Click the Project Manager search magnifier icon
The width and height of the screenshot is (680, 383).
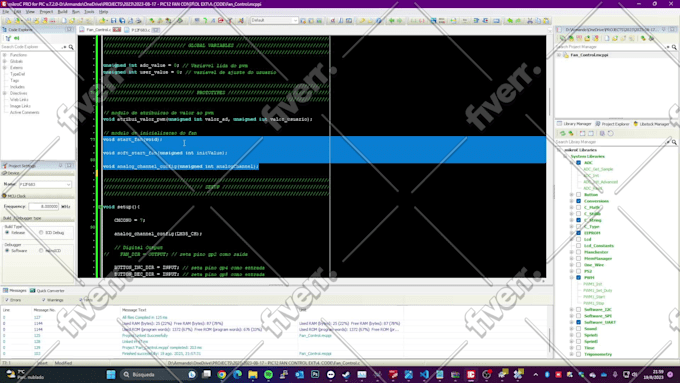click(x=674, y=47)
